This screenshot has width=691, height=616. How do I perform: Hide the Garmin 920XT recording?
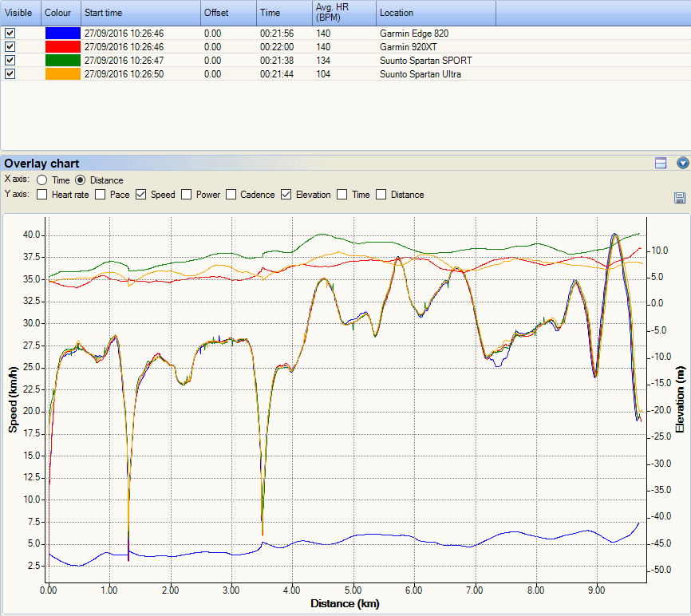coord(10,46)
